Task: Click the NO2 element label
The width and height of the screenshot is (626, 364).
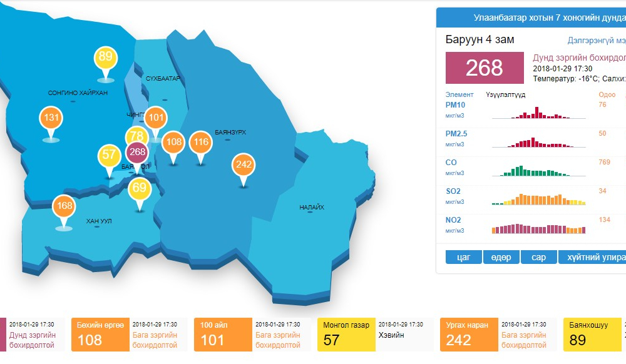Action: pos(453,220)
